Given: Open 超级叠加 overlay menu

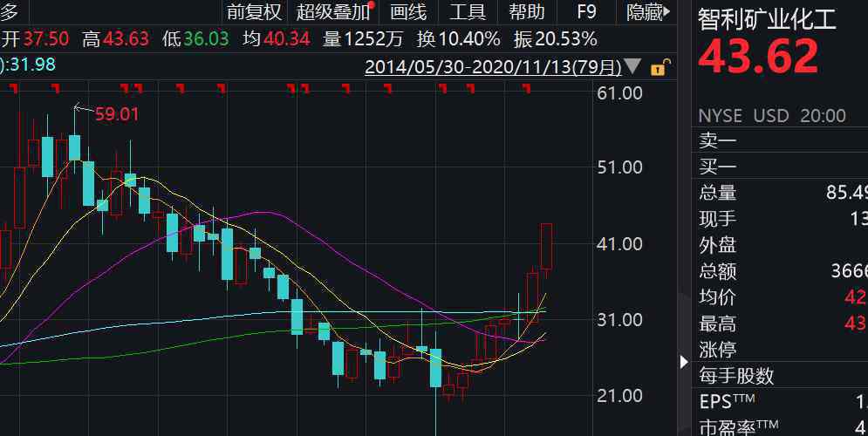Looking at the screenshot, I should (332, 12).
